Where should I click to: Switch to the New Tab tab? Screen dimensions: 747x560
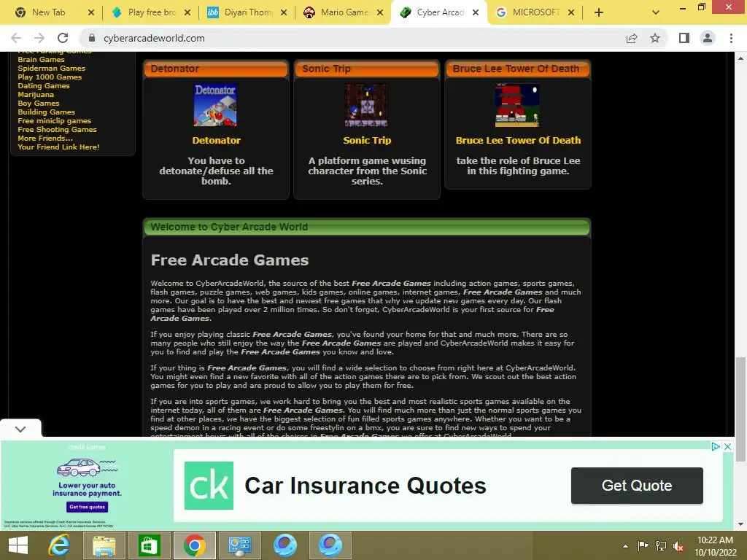(x=47, y=12)
